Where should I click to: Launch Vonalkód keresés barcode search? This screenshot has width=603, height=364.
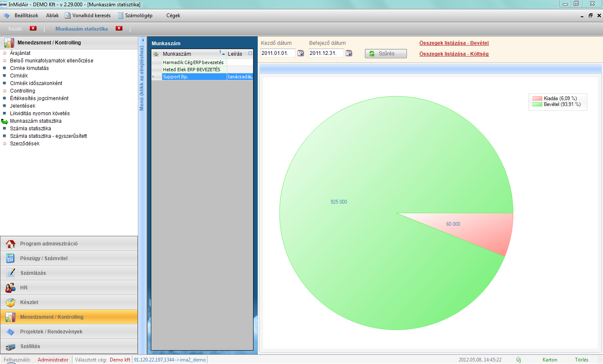tap(91, 15)
